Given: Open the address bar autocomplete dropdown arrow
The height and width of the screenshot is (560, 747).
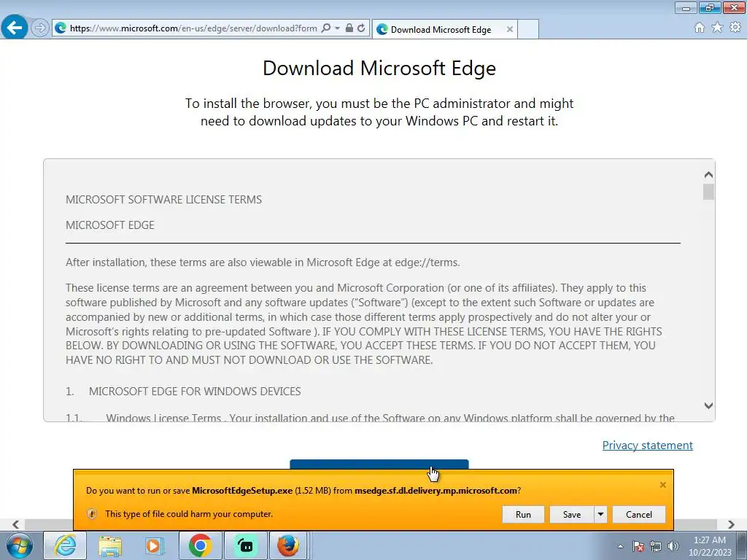Looking at the screenshot, I should (x=337, y=28).
